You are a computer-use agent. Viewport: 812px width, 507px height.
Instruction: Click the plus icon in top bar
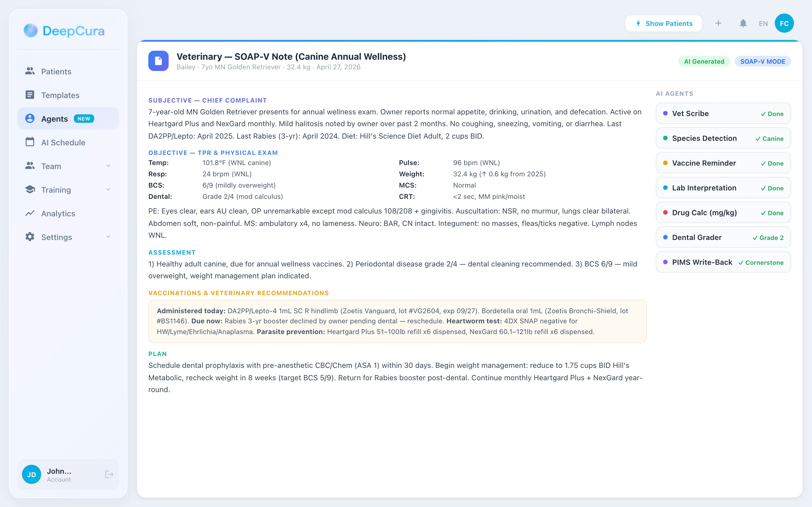point(718,23)
